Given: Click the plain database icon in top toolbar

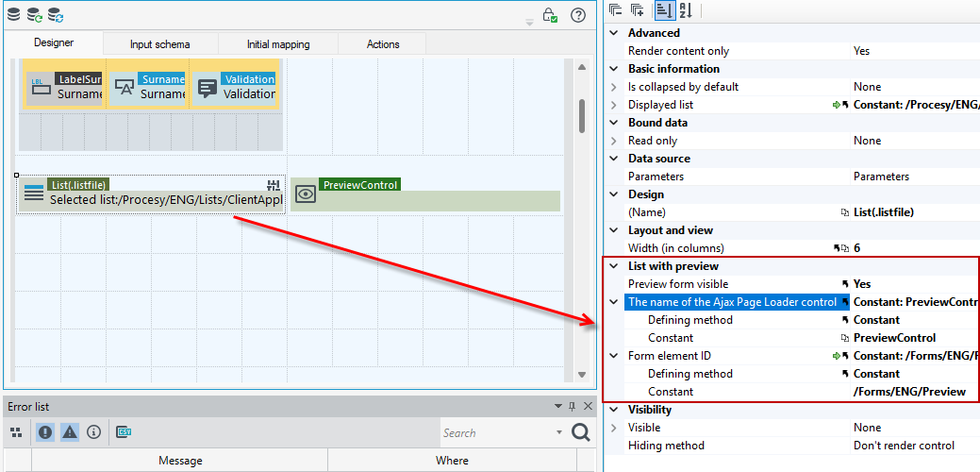Looking at the screenshot, I should coord(13,14).
